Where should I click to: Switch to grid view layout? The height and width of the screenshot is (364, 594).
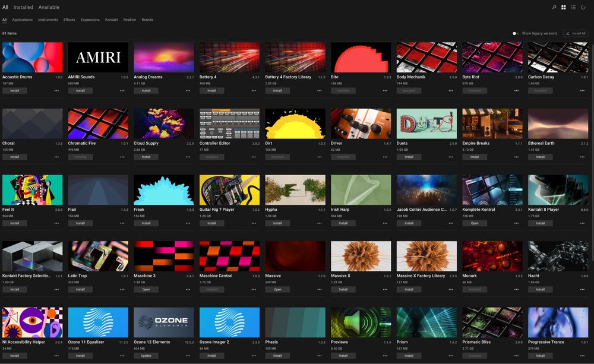564,7
